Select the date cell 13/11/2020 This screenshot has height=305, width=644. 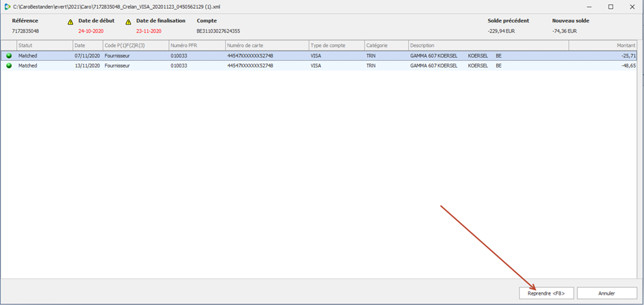pos(87,66)
